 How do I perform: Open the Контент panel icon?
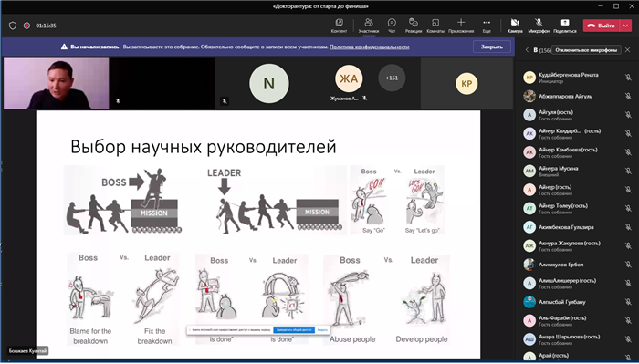pyautogui.click(x=339, y=22)
